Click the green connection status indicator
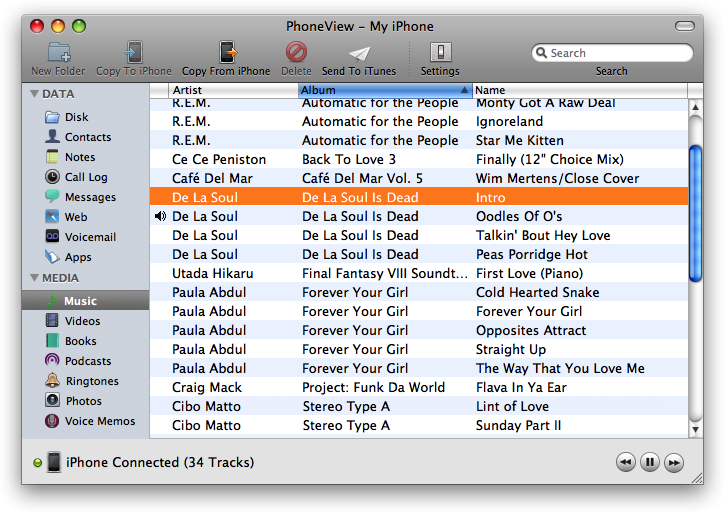The width and height of the screenshot is (725, 513). click(37, 463)
